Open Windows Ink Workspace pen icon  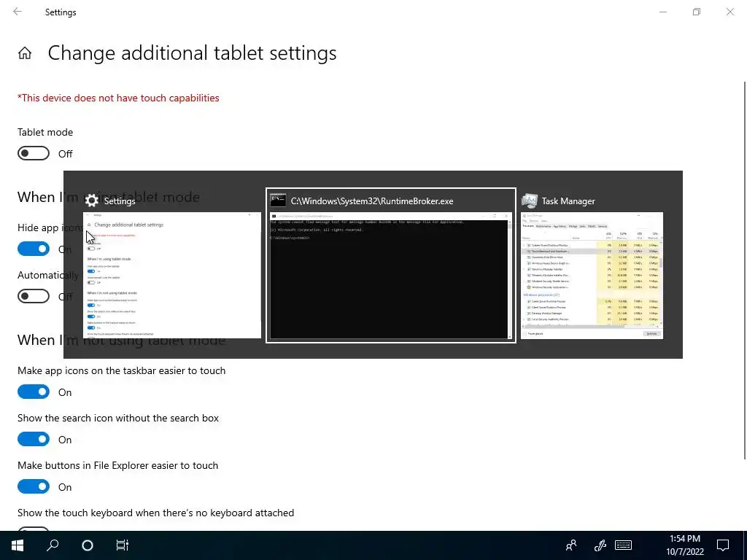600,545
